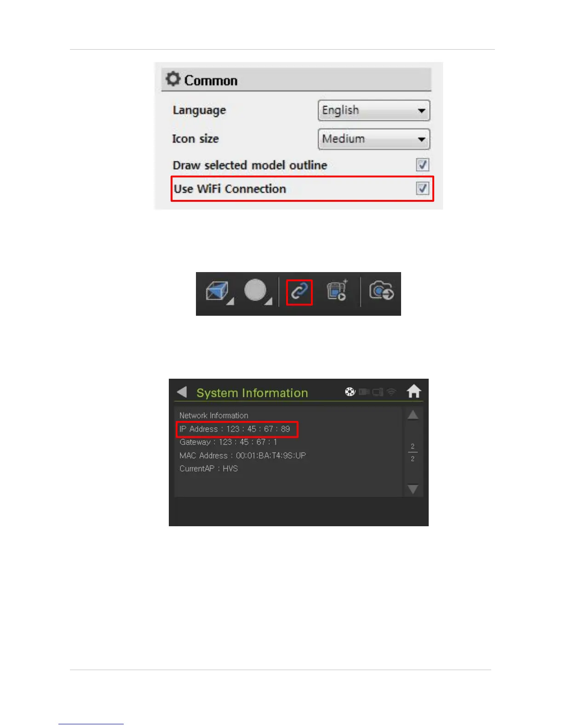This screenshot has height=728, width=563.
Task: Expand the Icon size Medium dropdown
Action: coord(374,139)
